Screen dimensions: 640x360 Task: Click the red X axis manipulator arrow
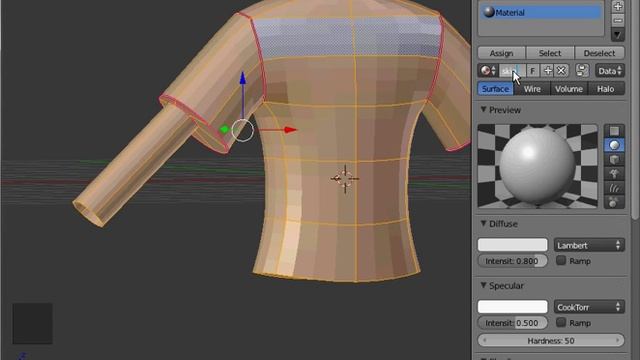coord(291,130)
